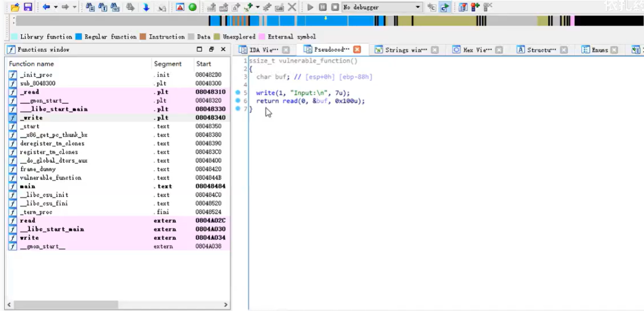Select __libc_csu_init in the functions list
The width and height of the screenshot is (644, 311).
click(x=118, y=195)
